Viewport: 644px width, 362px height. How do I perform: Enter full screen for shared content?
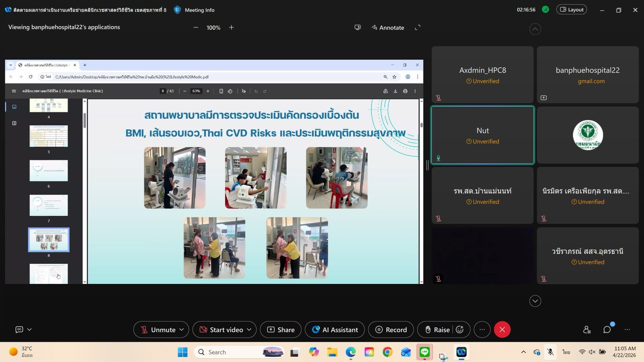[x=418, y=28]
